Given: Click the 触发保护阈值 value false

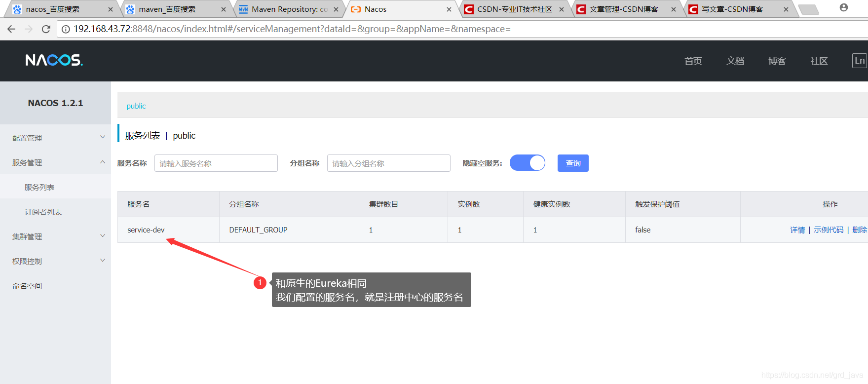Looking at the screenshot, I should coord(642,230).
